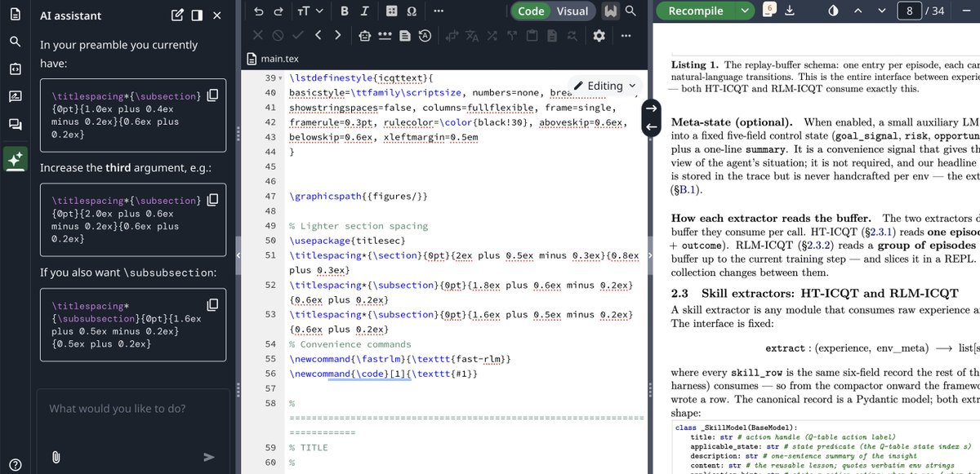Open more options in second toolbar
This screenshot has height=474, width=980.
point(626,35)
